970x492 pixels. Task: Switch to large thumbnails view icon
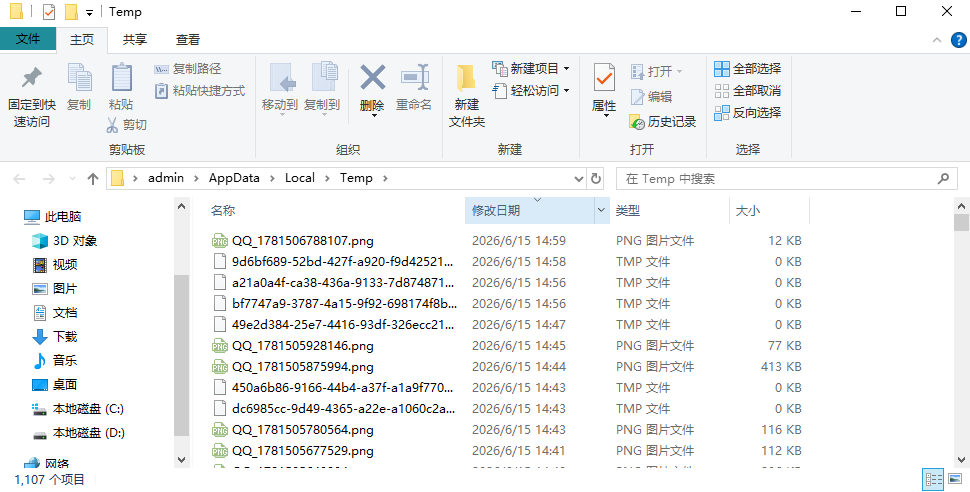tap(956, 479)
